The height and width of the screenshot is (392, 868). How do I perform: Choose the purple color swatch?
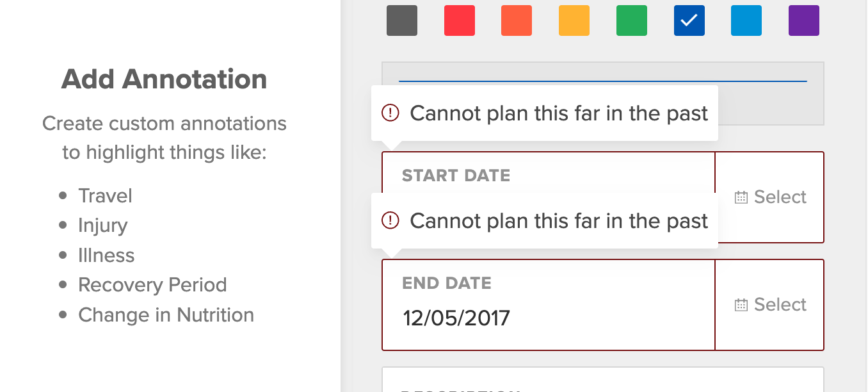[804, 20]
